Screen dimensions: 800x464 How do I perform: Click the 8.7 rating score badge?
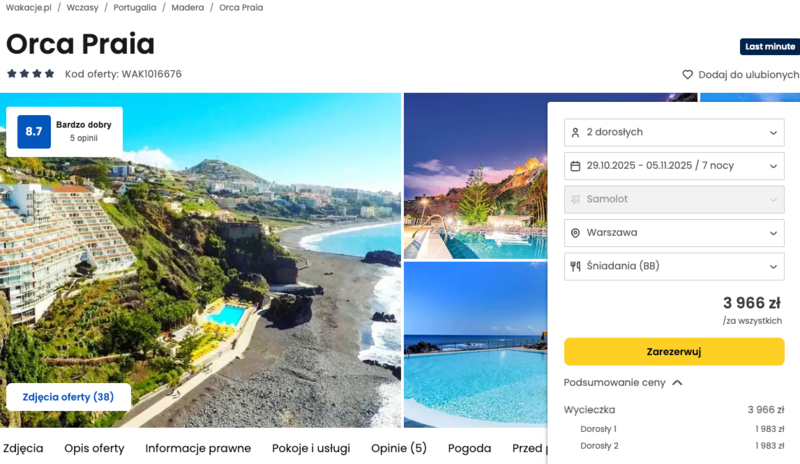coord(34,131)
